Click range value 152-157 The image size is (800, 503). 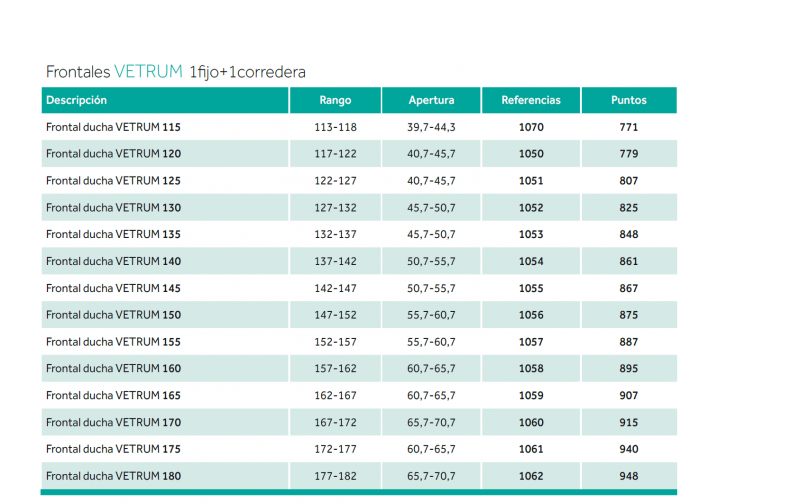(335, 342)
